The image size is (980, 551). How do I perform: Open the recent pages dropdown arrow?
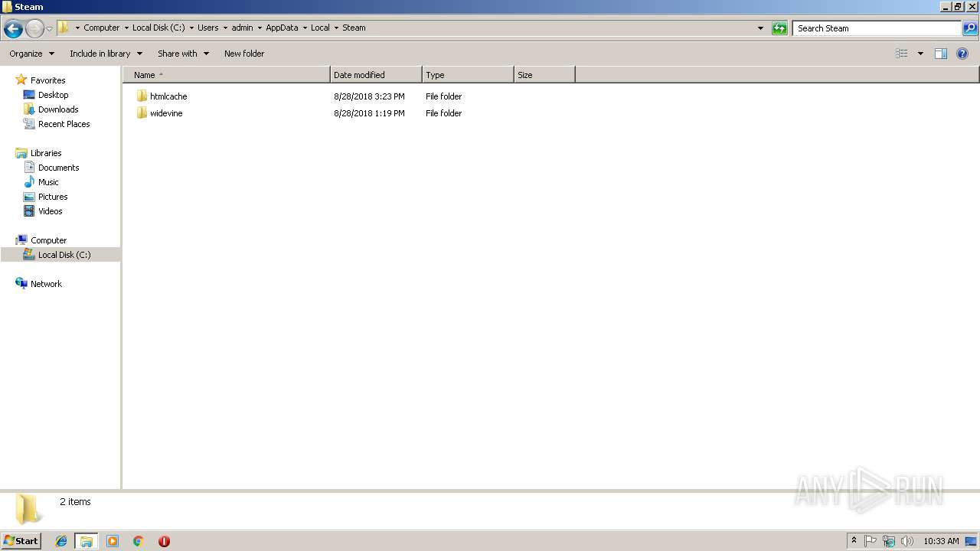click(x=49, y=29)
